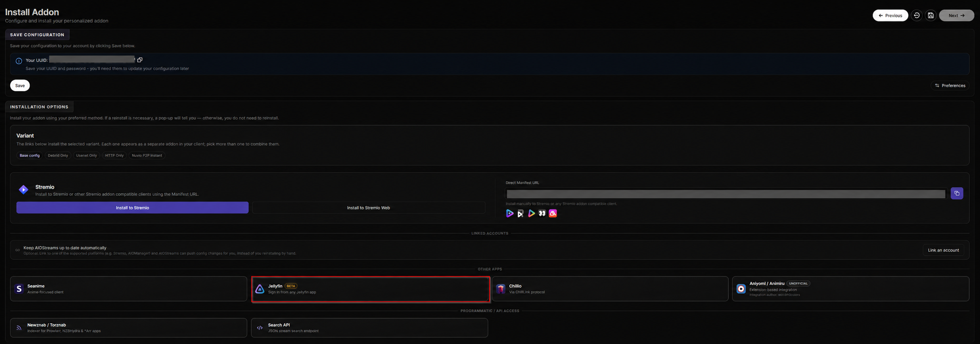Click the UNOFFICIAL badge on Aniyomi
This screenshot has width=980, height=344.
798,283
